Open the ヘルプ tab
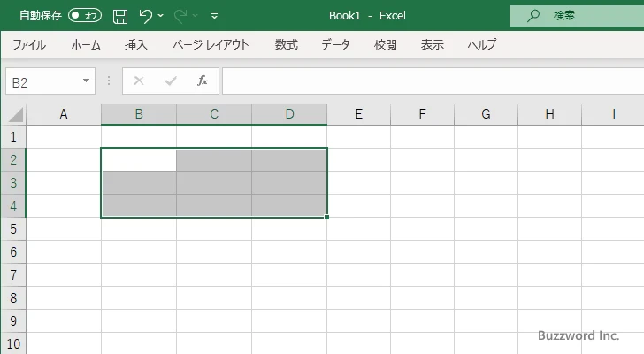 pyautogui.click(x=482, y=44)
